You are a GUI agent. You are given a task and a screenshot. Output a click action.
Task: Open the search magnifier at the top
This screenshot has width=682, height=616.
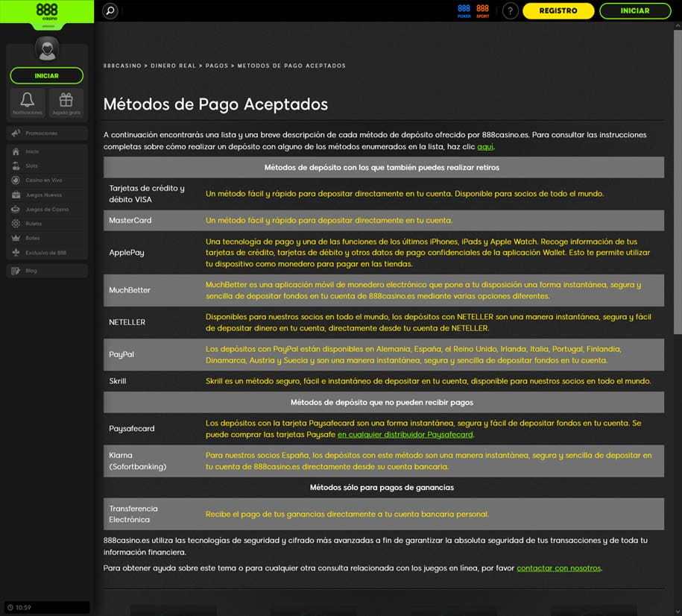110,11
